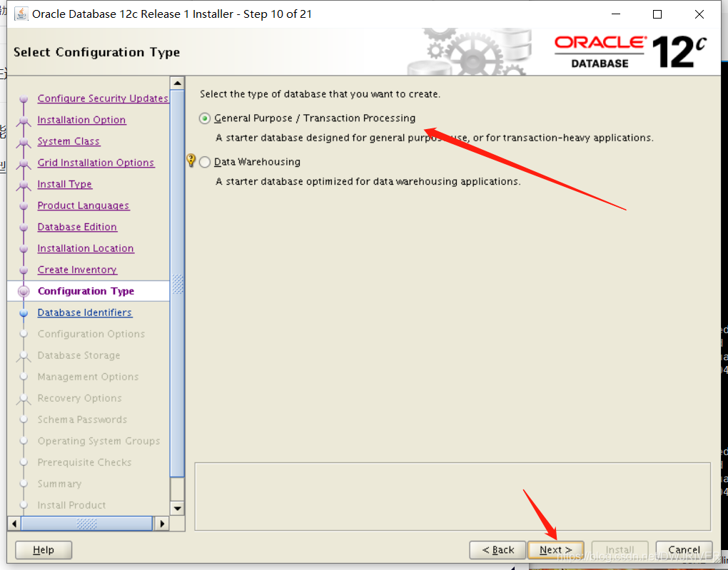Screen dimensions: 728x570
Task: Jump to the Database Edition step
Action: click(x=77, y=227)
